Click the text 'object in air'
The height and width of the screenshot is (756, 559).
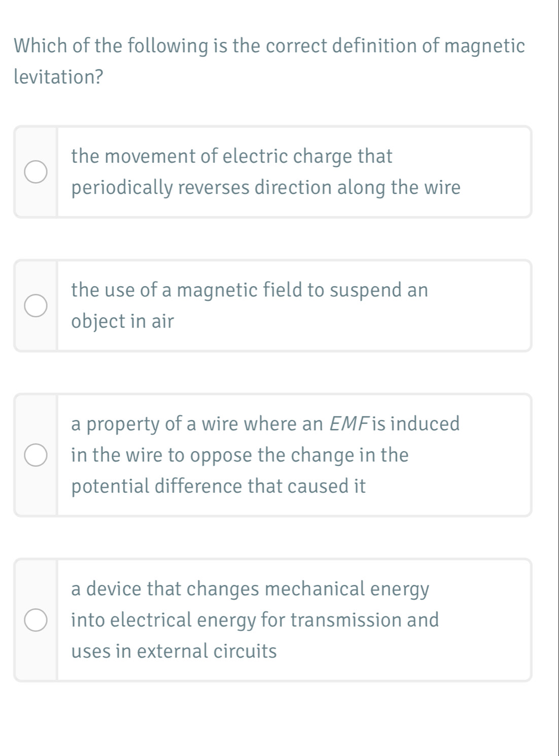point(122,321)
